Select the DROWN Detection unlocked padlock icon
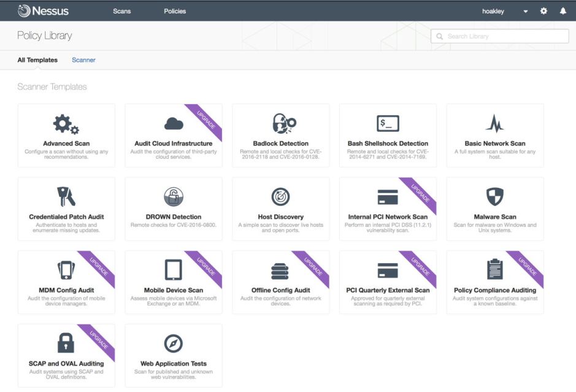This screenshot has height=392, width=576. (174, 197)
